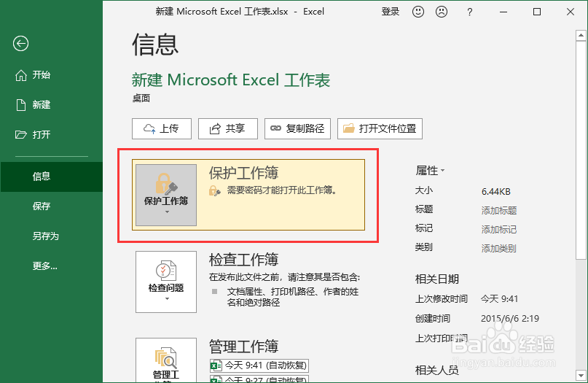The width and height of the screenshot is (588, 383).
Task: Select 信息 in the left menu
Action: coord(52,177)
